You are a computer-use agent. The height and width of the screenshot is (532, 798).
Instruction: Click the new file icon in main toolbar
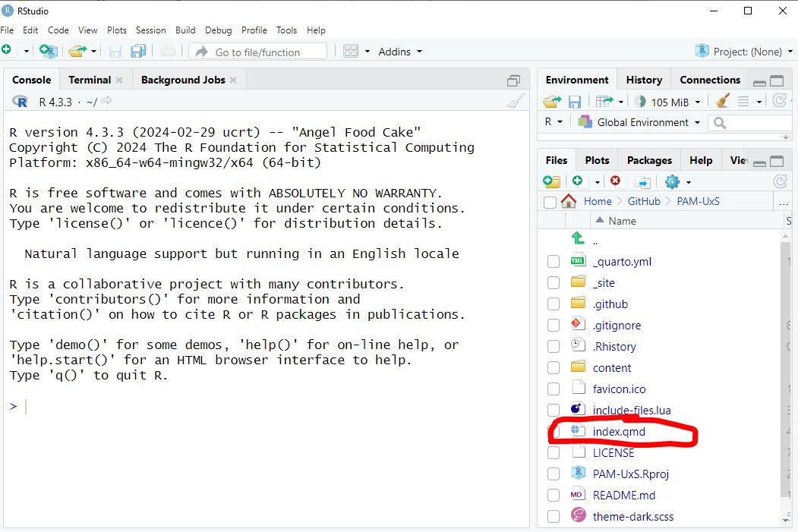(7, 51)
